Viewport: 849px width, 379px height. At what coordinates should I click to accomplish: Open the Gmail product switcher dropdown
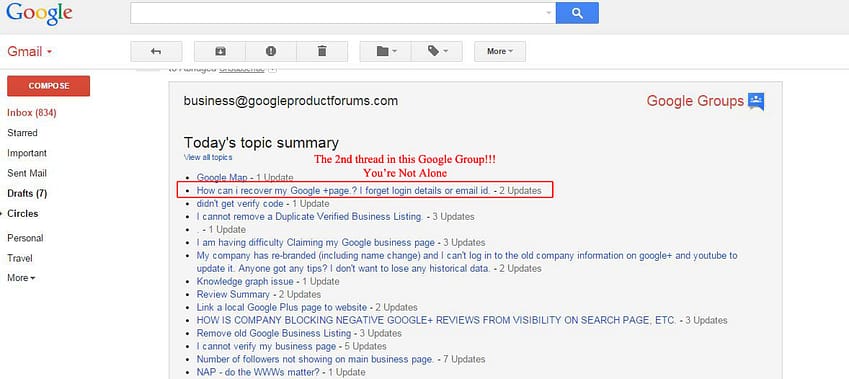point(30,51)
